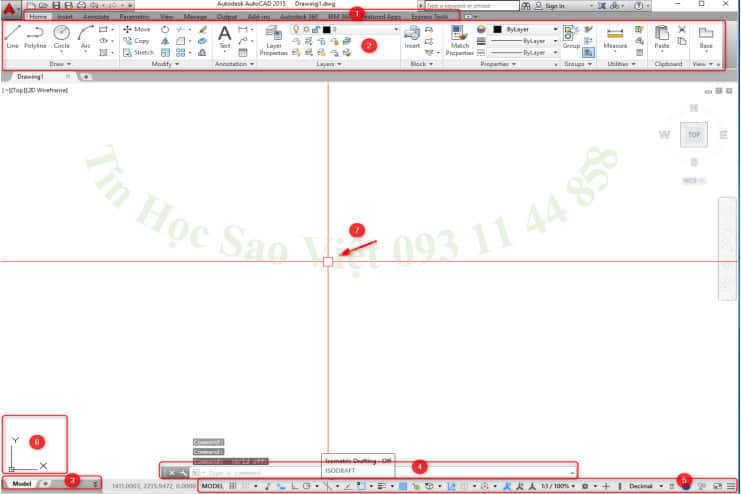Select the Rotate tool icon
The height and width of the screenshot is (494, 741).
tap(165, 29)
